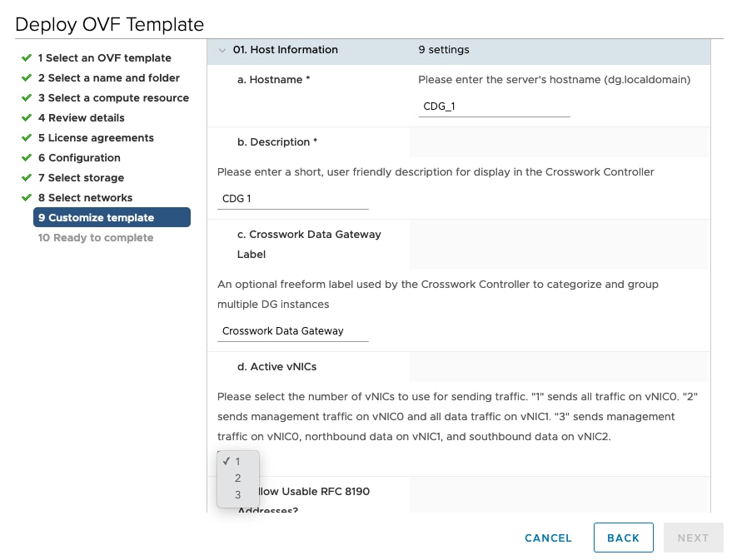This screenshot has height=560, width=732.
Task: Collapse the 01. Host Information section
Action: click(222, 50)
